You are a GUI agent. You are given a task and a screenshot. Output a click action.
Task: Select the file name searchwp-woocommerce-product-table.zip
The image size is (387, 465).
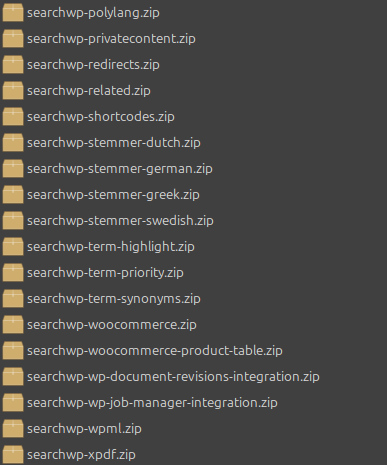click(x=155, y=351)
